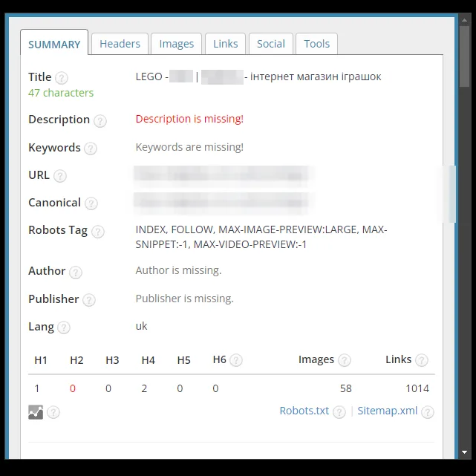Open the Robots.txt link
Screen dimensions: 476x476
tap(304, 411)
